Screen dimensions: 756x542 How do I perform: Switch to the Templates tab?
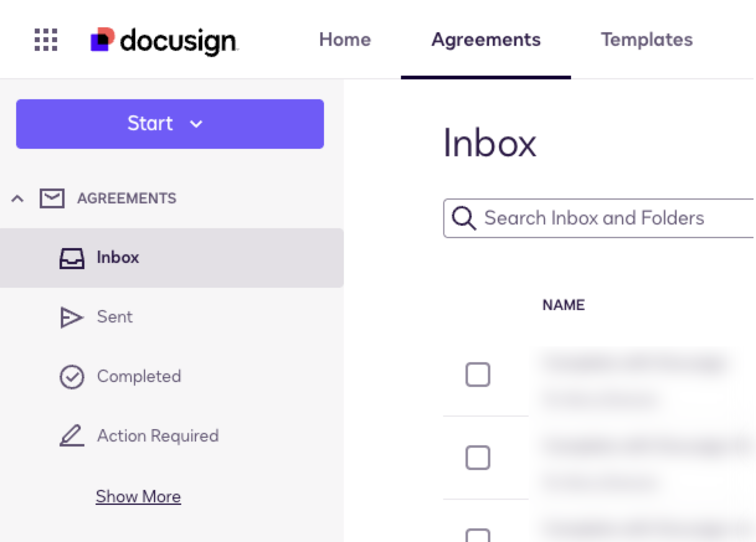pyautogui.click(x=646, y=40)
